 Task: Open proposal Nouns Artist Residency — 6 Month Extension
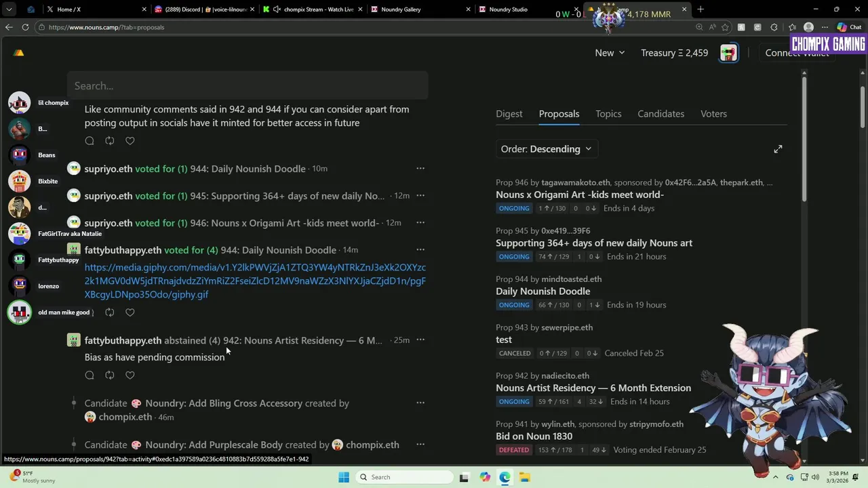(x=593, y=388)
